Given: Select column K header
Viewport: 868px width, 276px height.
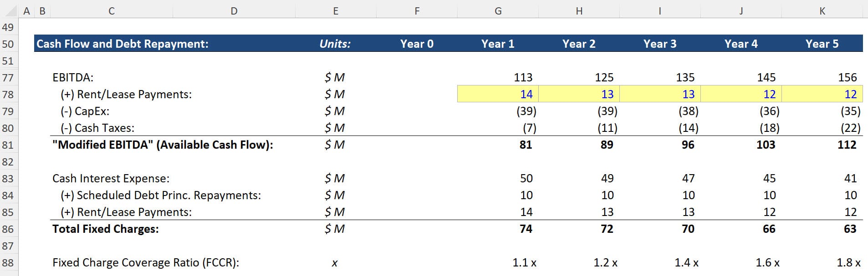Looking at the screenshot, I should (822, 11).
